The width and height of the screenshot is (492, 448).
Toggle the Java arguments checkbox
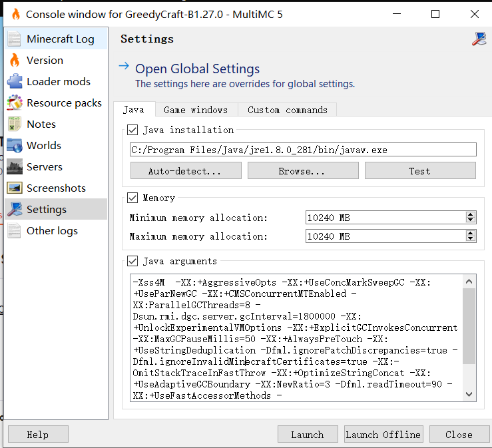tap(132, 261)
